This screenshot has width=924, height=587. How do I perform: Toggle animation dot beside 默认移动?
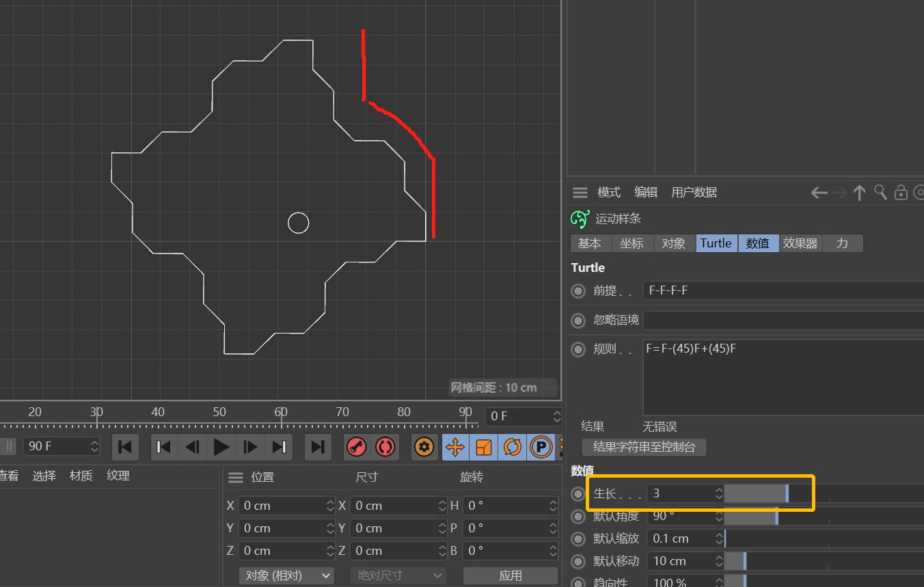tap(578, 561)
